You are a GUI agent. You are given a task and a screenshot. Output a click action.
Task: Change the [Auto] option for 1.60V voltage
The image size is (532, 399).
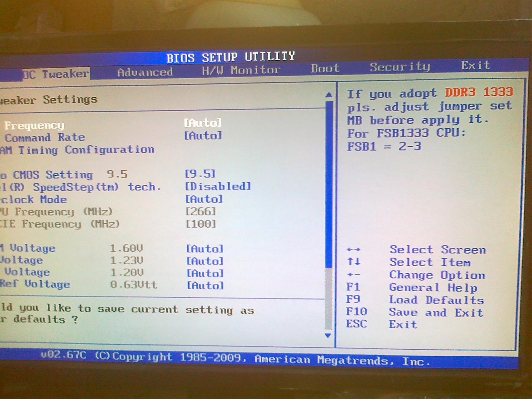click(205, 249)
